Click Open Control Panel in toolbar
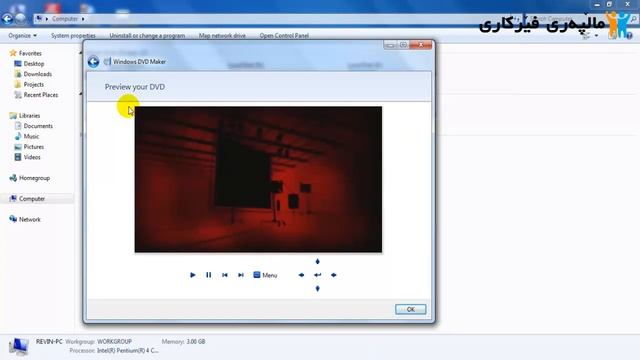Screen dimensions: 640x360 284,36
